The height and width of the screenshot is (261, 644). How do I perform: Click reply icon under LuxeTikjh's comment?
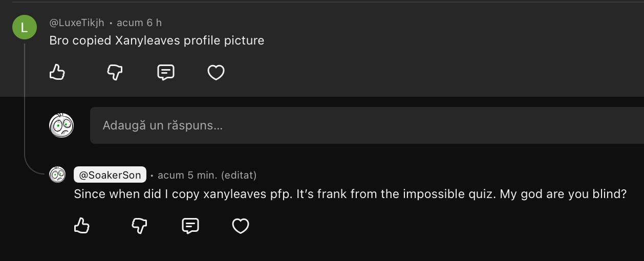pos(165,72)
